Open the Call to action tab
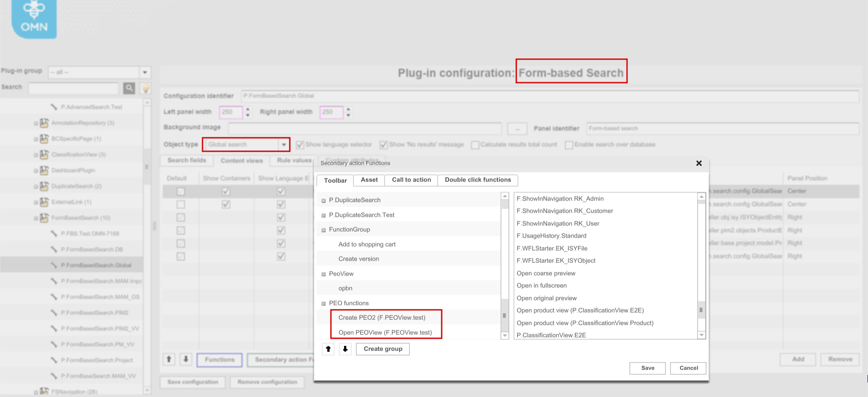 click(411, 180)
